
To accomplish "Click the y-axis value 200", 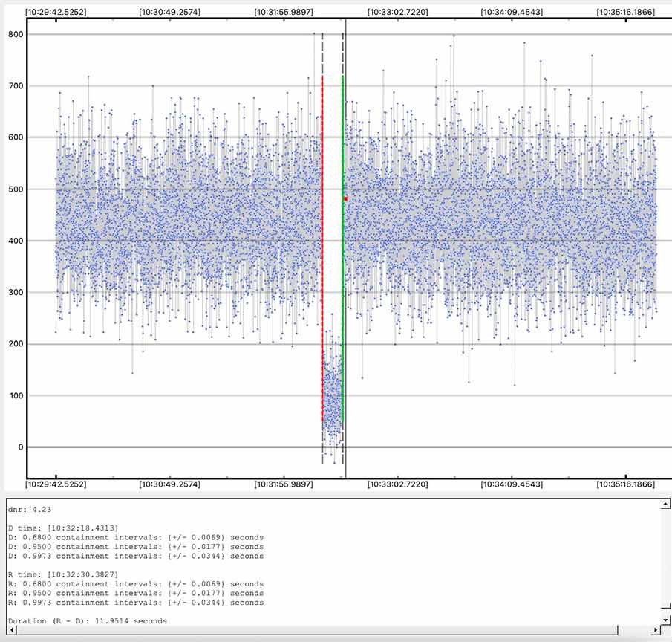I will (x=16, y=344).
